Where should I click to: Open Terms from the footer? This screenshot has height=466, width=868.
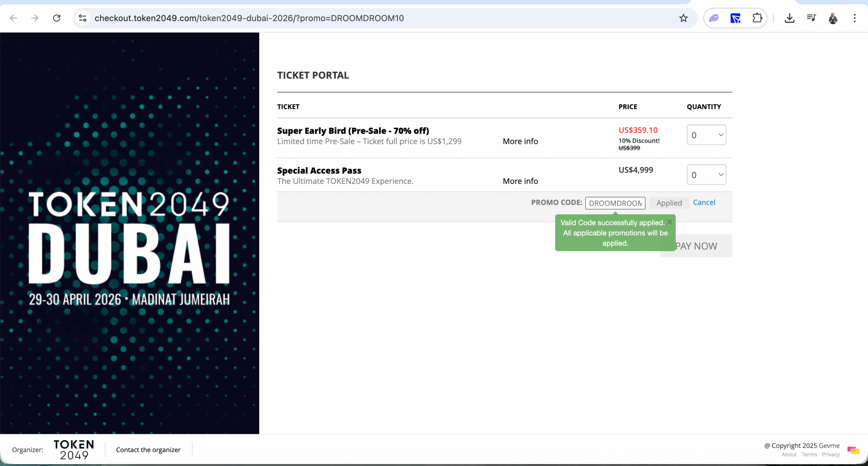click(809, 454)
